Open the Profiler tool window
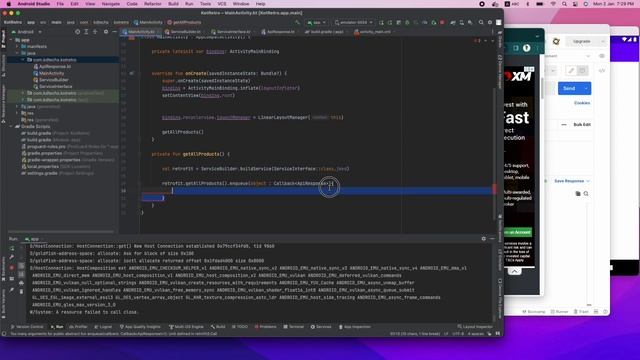This screenshot has height=360, width=640. tap(78, 327)
